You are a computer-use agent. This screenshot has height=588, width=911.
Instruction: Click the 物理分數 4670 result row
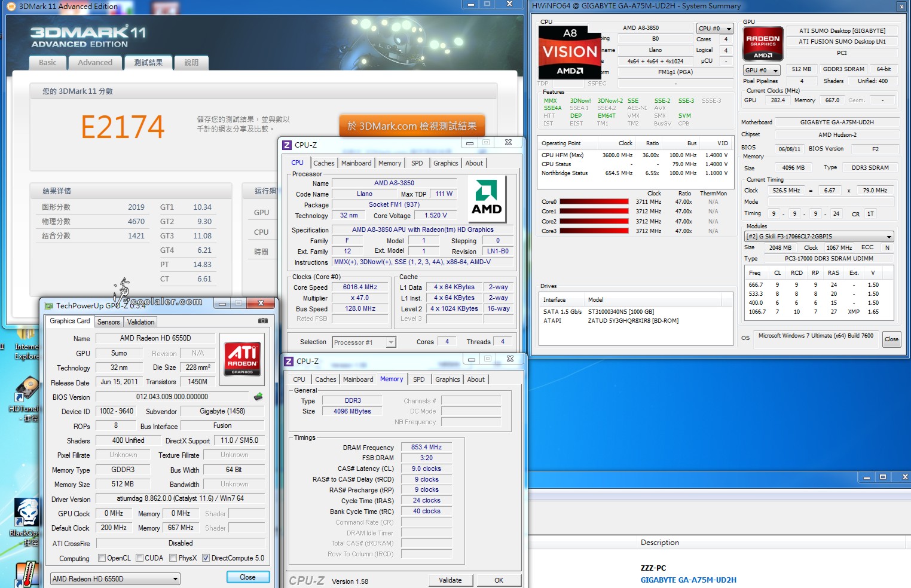(93, 222)
